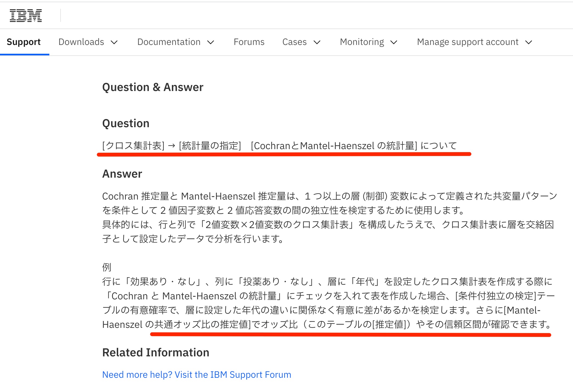Click the Question & Answer heading
This screenshot has width=573, height=392.
click(x=153, y=87)
